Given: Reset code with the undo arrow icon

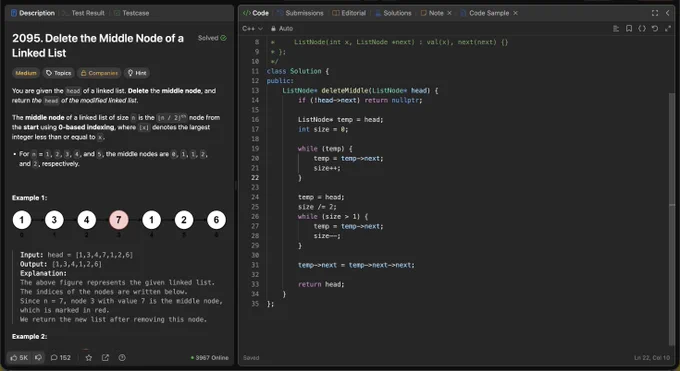Looking at the screenshot, I should pyautogui.click(x=655, y=29).
